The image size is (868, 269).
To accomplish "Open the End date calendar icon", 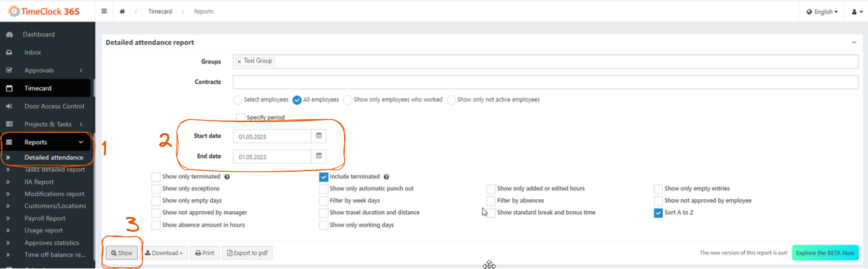I will coord(319,156).
